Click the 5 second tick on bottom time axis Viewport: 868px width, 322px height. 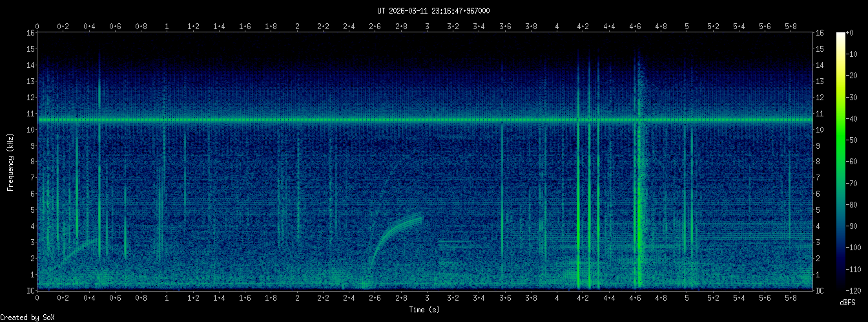(687, 299)
